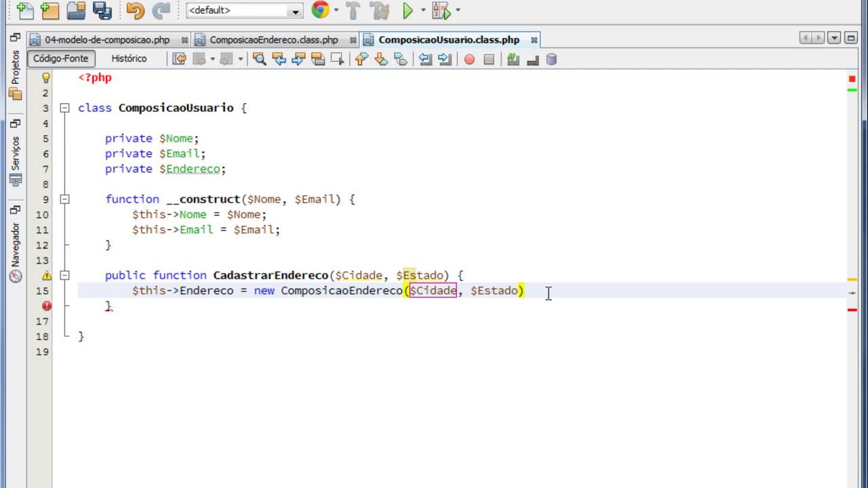Toggle Rectangular Selection mode icon
The height and width of the screenshot is (488, 868).
337,59
